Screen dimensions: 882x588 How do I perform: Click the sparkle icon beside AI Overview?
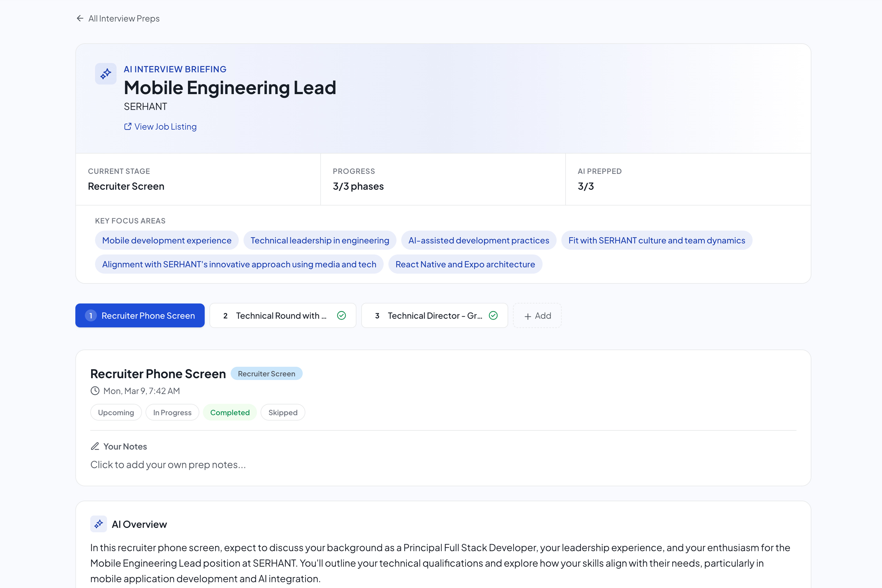coord(99,524)
